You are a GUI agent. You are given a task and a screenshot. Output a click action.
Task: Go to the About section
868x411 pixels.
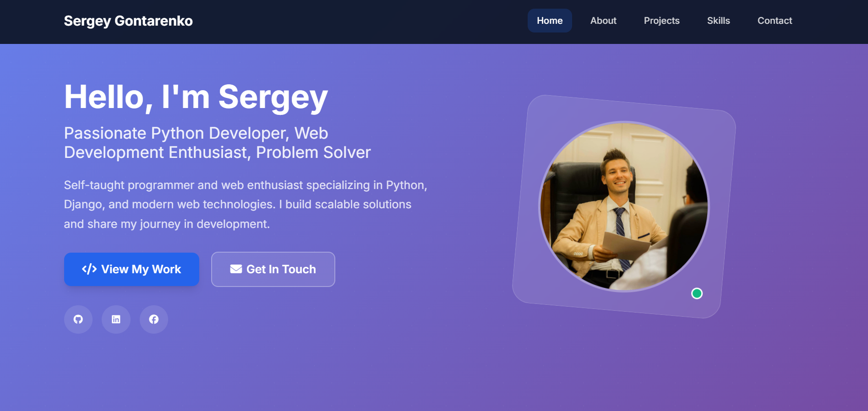pyautogui.click(x=603, y=21)
